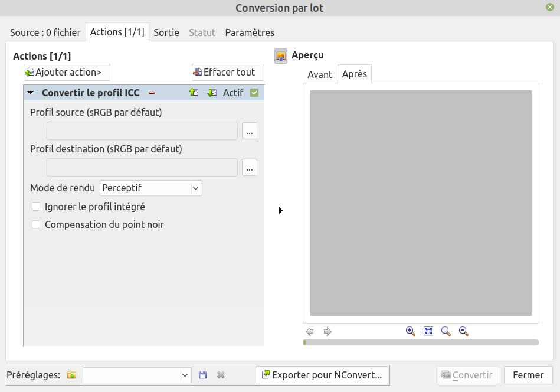Uncheck the Actif checkbox

tap(254, 93)
